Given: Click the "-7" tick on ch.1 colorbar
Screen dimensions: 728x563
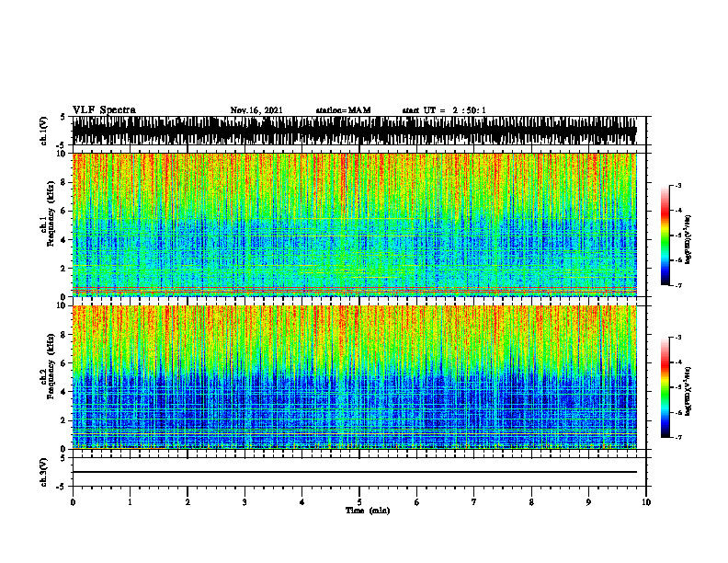Looking at the screenshot, I should tap(678, 285).
